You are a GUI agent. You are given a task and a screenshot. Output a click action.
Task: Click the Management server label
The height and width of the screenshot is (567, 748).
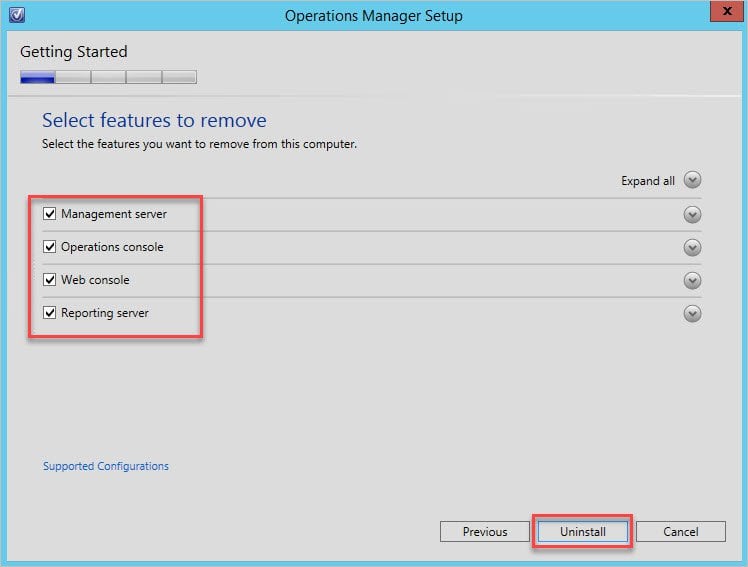tap(114, 214)
